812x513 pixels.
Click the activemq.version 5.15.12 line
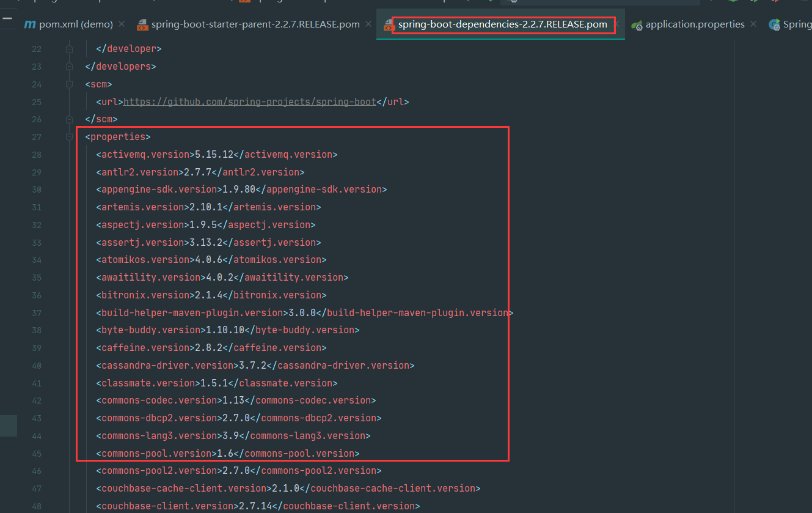click(217, 154)
